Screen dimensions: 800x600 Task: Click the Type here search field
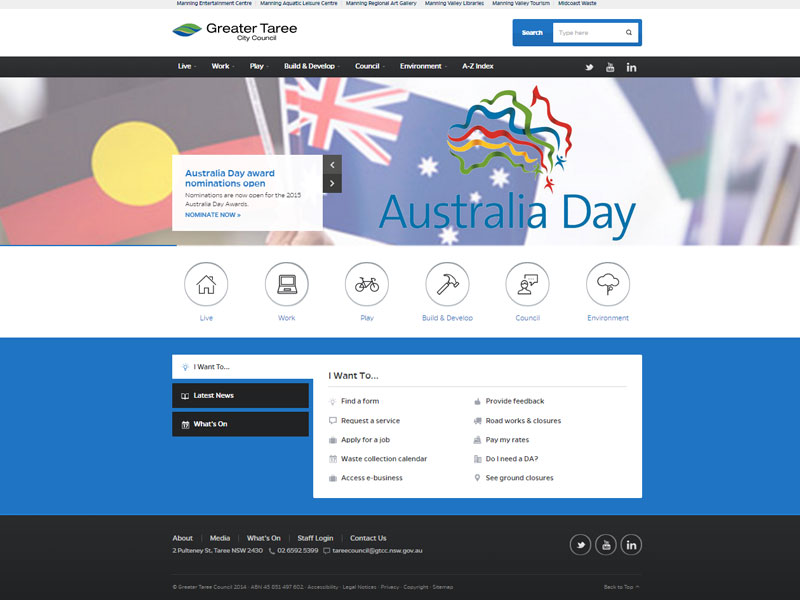pos(590,32)
